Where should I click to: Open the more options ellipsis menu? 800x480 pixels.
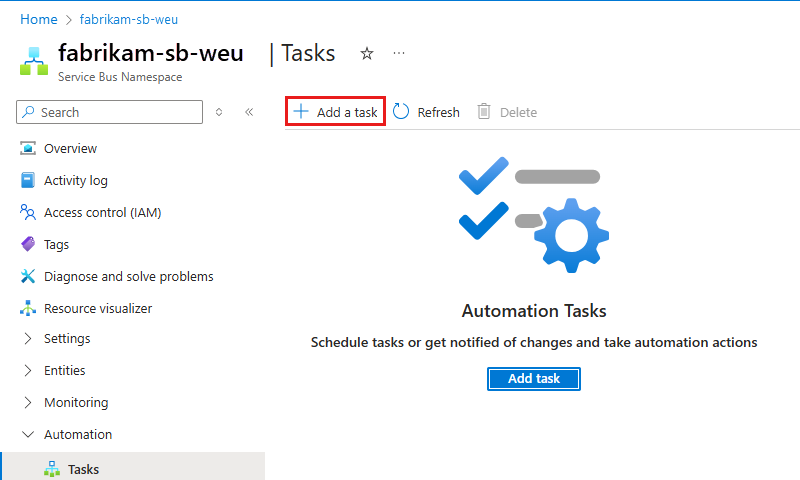[x=399, y=54]
